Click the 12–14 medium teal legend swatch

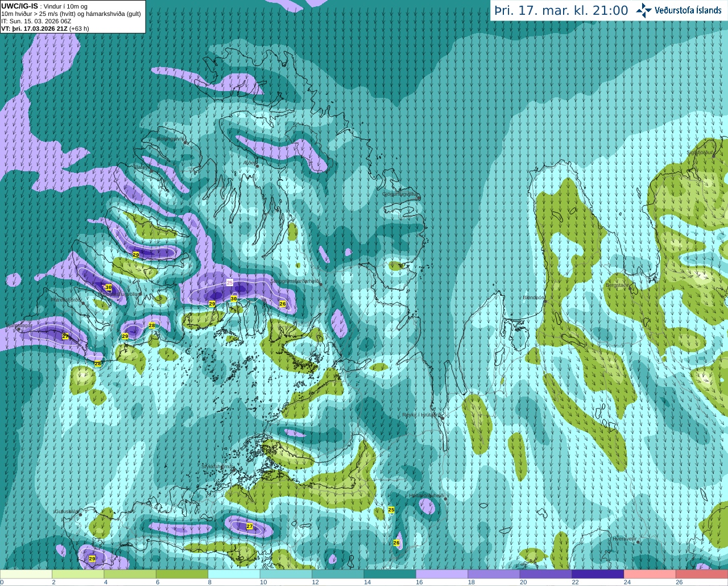click(x=338, y=574)
